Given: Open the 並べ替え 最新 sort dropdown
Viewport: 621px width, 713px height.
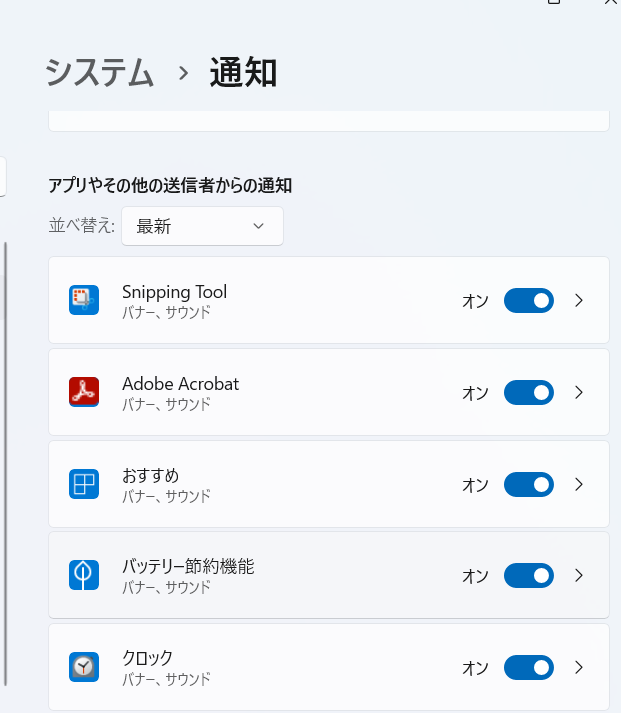Looking at the screenshot, I should [202, 226].
